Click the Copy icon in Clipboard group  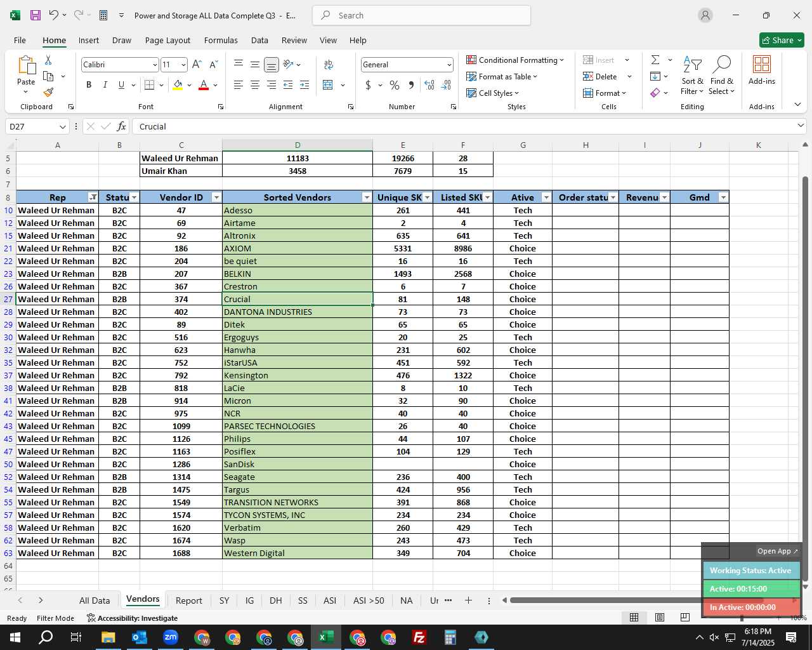[x=48, y=76]
